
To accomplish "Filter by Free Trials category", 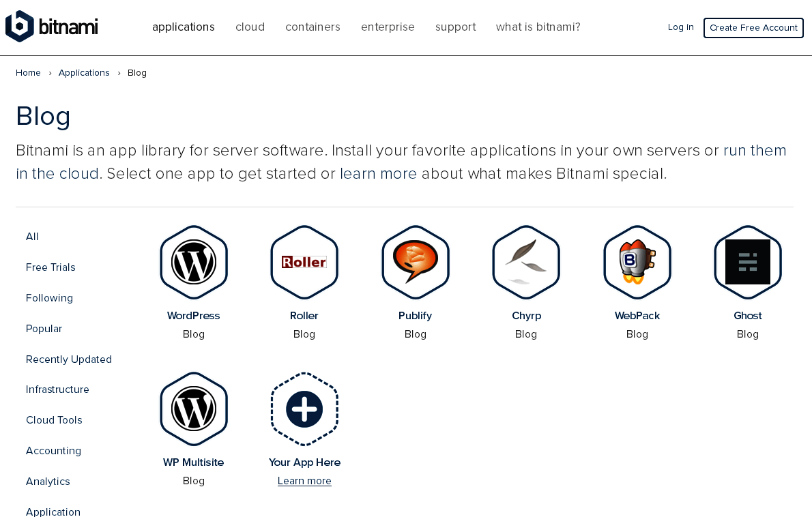I will (x=50, y=267).
